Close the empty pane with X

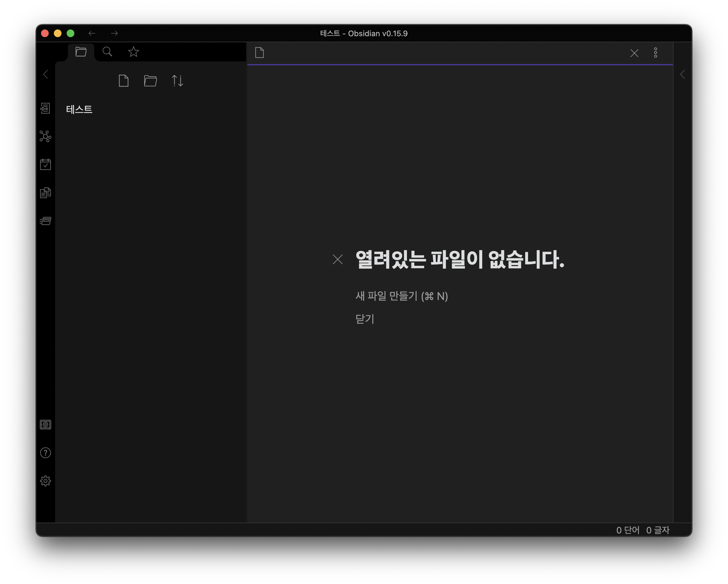(x=634, y=53)
